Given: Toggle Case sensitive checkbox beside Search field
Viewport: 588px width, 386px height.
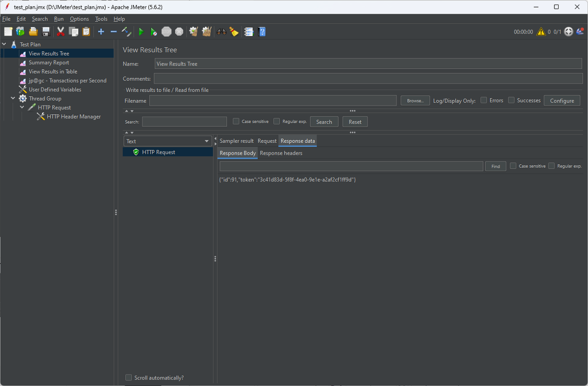Looking at the screenshot, I should pos(236,121).
